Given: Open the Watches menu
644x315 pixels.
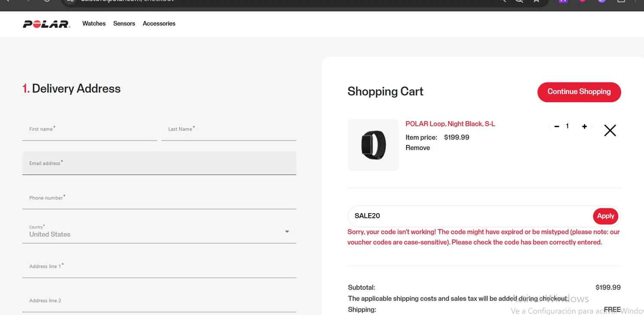Looking at the screenshot, I should [x=94, y=24].
